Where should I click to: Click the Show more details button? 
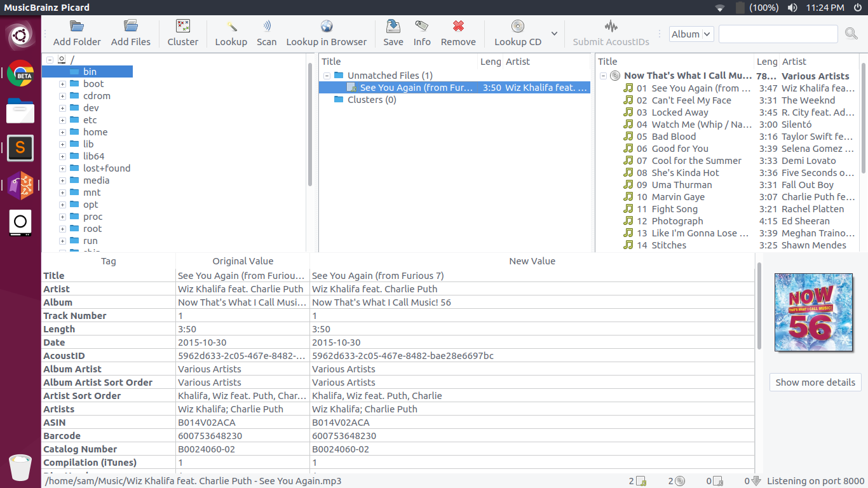815,383
